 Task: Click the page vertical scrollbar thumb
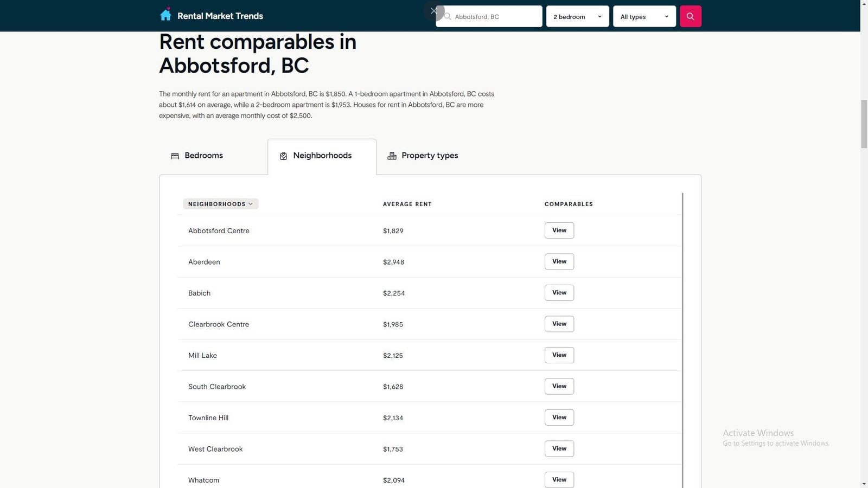tap(864, 124)
